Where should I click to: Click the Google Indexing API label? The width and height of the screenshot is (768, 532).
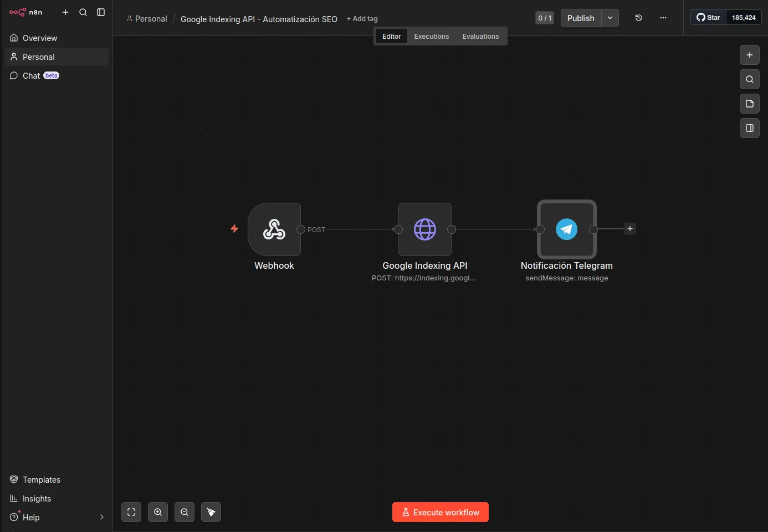pos(425,266)
